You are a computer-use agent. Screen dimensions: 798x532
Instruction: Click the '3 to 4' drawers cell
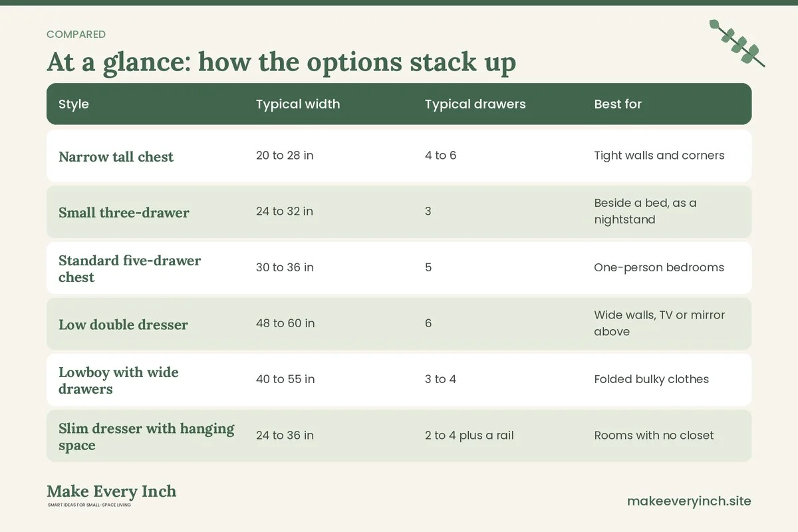pos(440,379)
